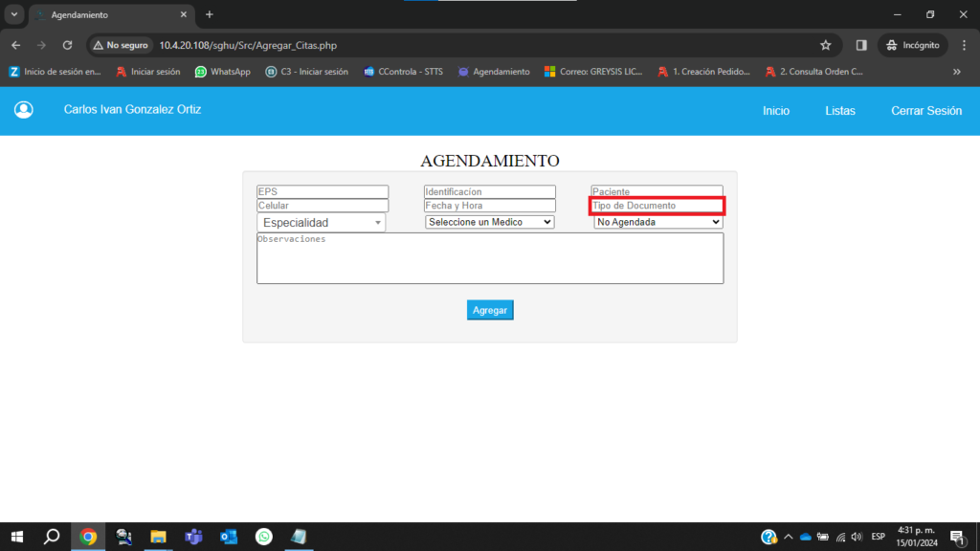Open the Seleccione un Medico dropdown
Viewport: 980px width, 551px height.
(489, 222)
